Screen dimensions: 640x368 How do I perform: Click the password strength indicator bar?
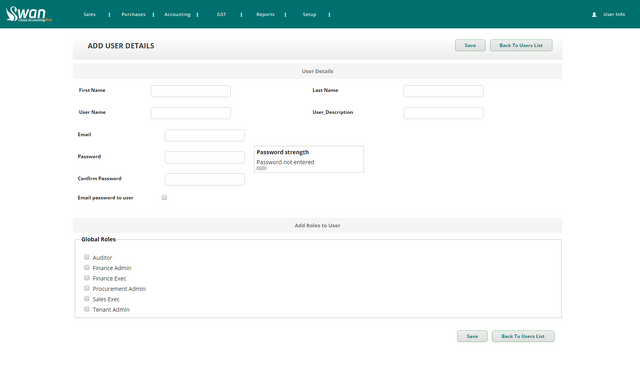pos(261,168)
